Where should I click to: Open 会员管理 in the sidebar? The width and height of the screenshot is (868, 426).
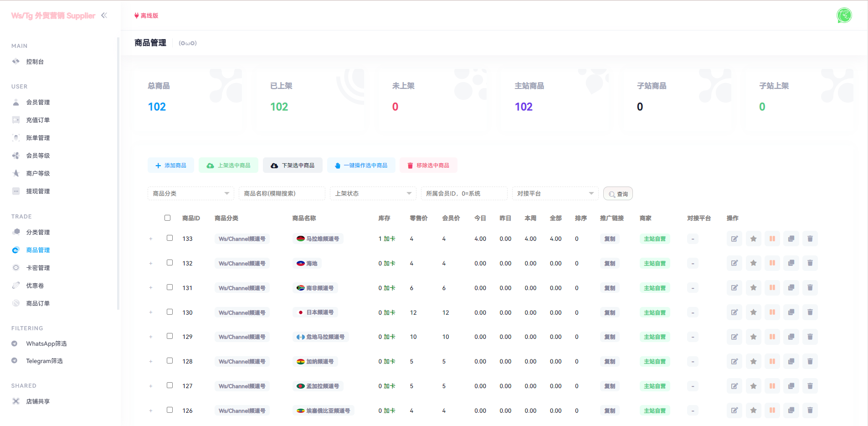(x=38, y=102)
